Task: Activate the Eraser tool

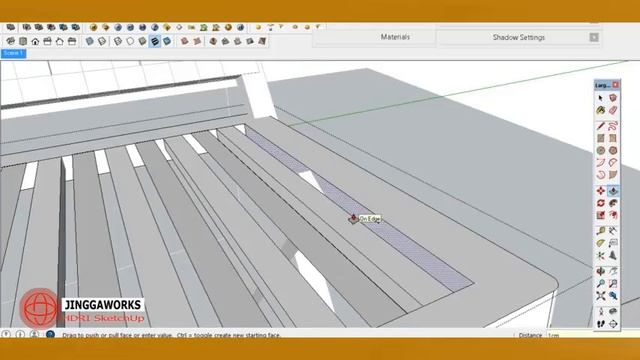Action: click(613, 110)
